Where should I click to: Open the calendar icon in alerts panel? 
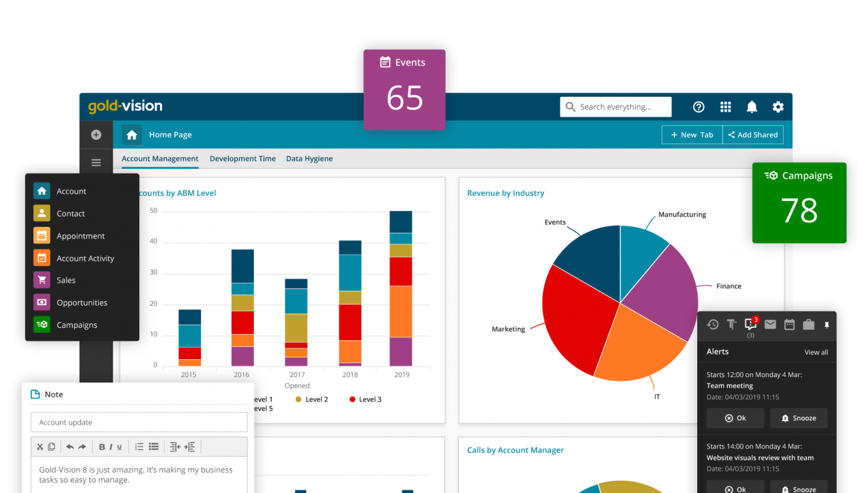(789, 324)
